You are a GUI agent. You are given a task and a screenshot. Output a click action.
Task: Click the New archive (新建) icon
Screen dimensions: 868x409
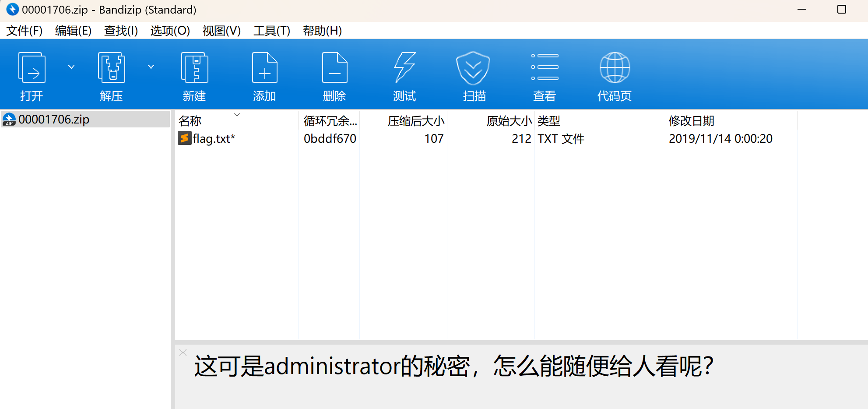194,68
